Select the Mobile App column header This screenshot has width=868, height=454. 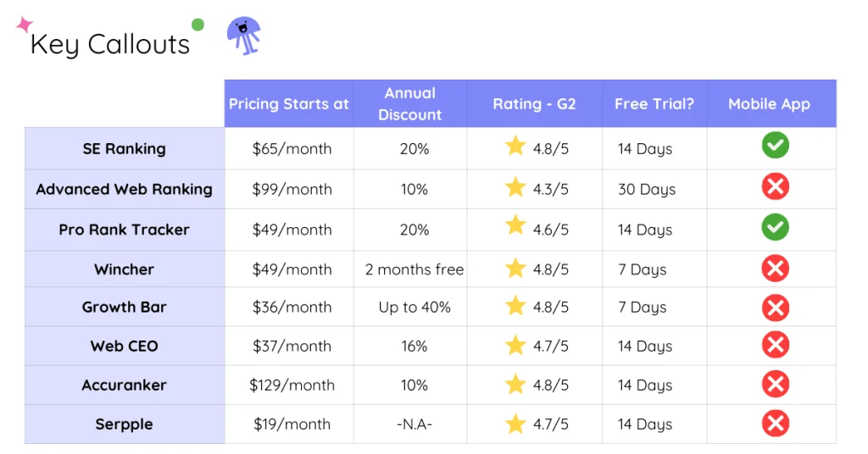[x=769, y=104]
